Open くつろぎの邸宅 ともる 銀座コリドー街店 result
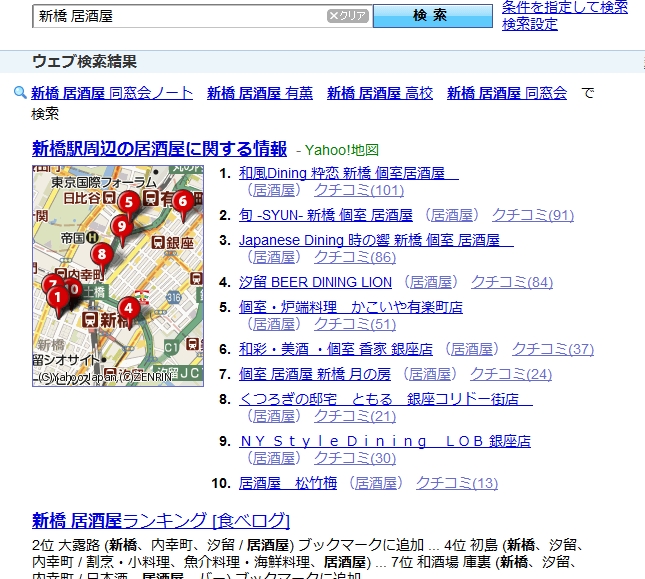 pyautogui.click(x=386, y=399)
